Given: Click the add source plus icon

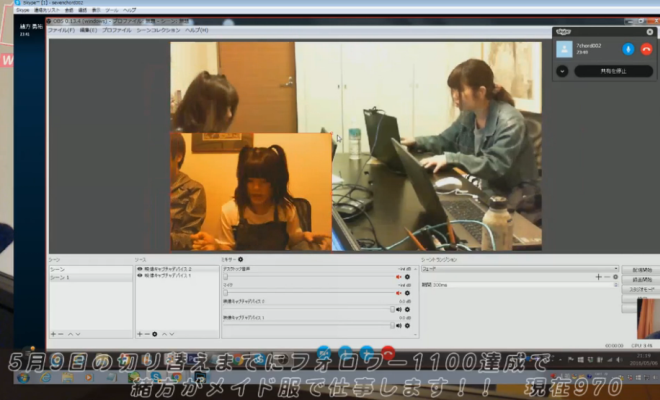Looking at the screenshot, I should point(140,333).
